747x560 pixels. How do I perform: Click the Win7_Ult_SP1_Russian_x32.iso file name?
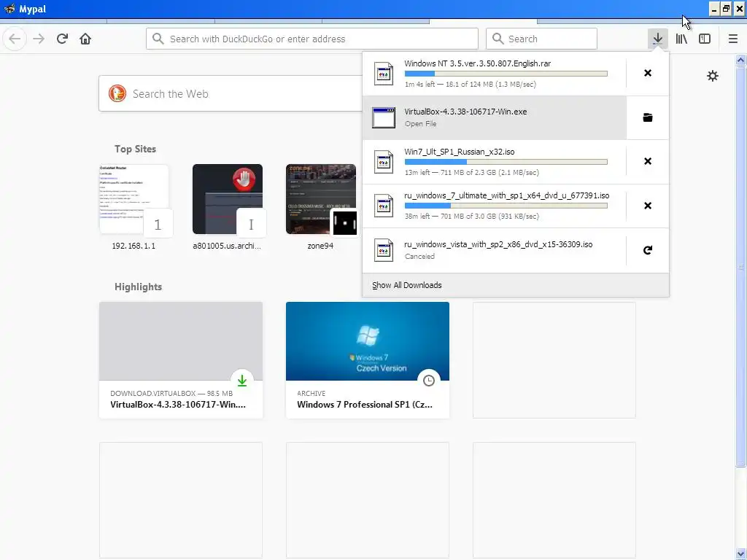tap(460, 152)
